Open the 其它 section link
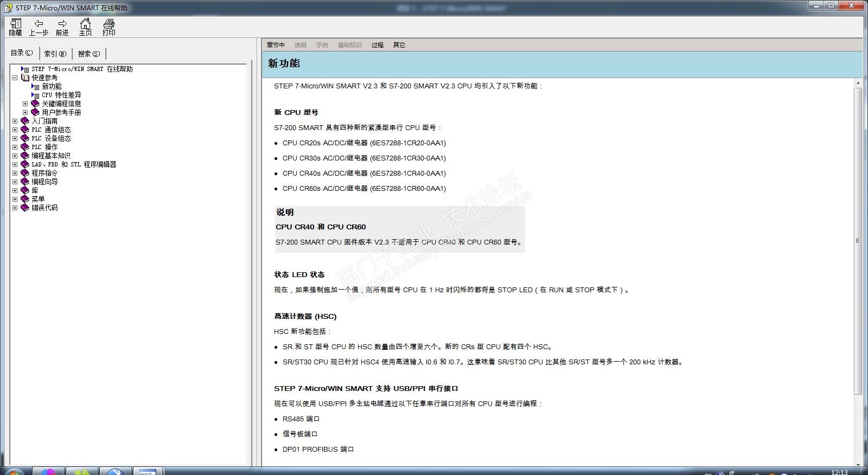This screenshot has height=475, width=868. pyautogui.click(x=399, y=45)
